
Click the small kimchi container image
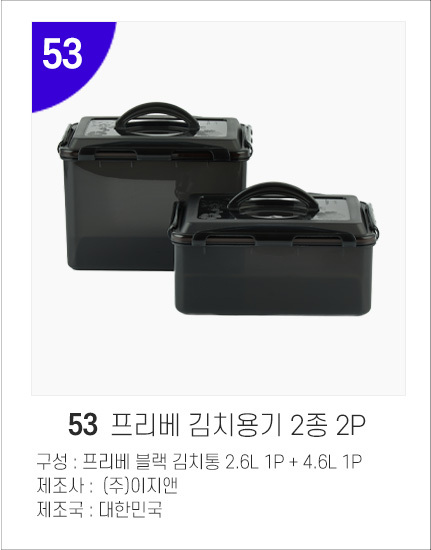coord(274,248)
